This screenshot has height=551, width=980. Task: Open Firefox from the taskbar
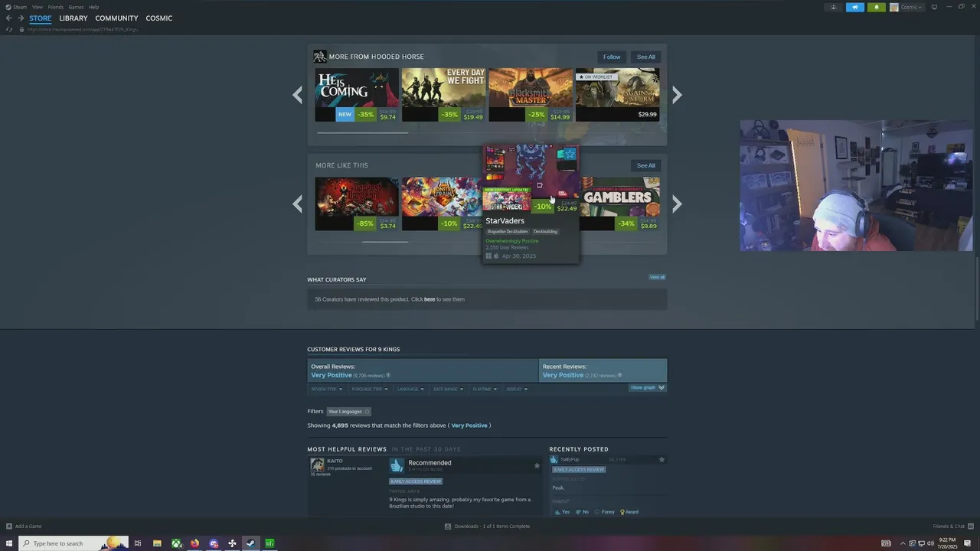[195, 543]
